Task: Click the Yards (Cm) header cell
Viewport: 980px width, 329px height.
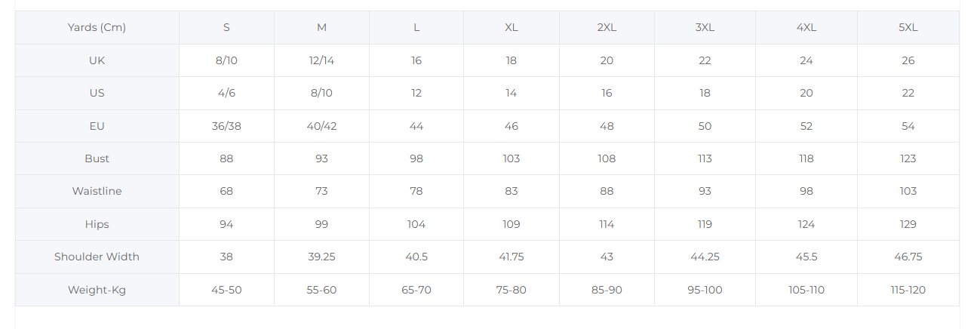Action: (x=97, y=27)
